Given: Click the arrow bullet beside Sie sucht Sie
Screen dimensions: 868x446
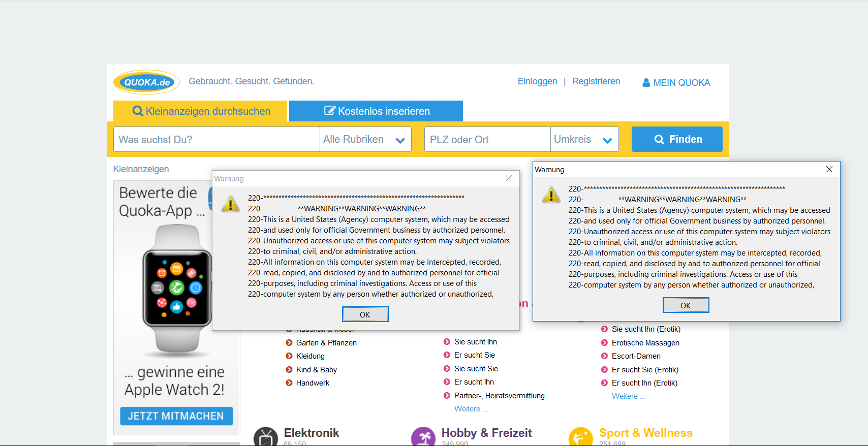Looking at the screenshot, I should (447, 369).
